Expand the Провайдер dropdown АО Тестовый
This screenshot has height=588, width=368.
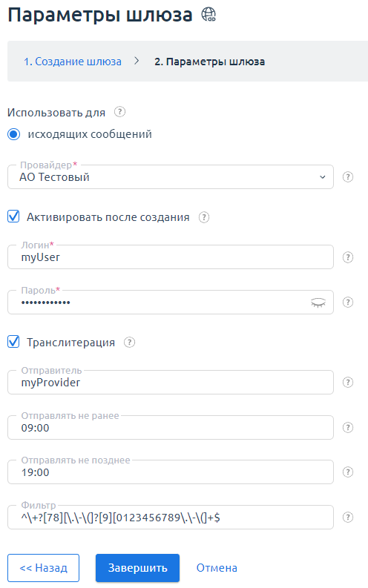click(171, 177)
